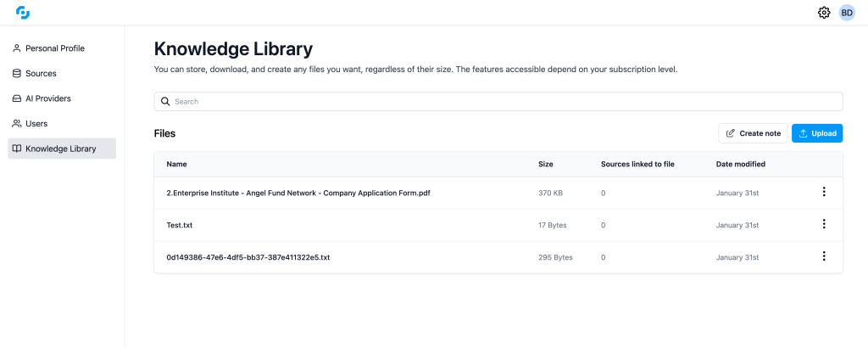
Task: Open options menu for Test.txt row
Action: point(824,224)
